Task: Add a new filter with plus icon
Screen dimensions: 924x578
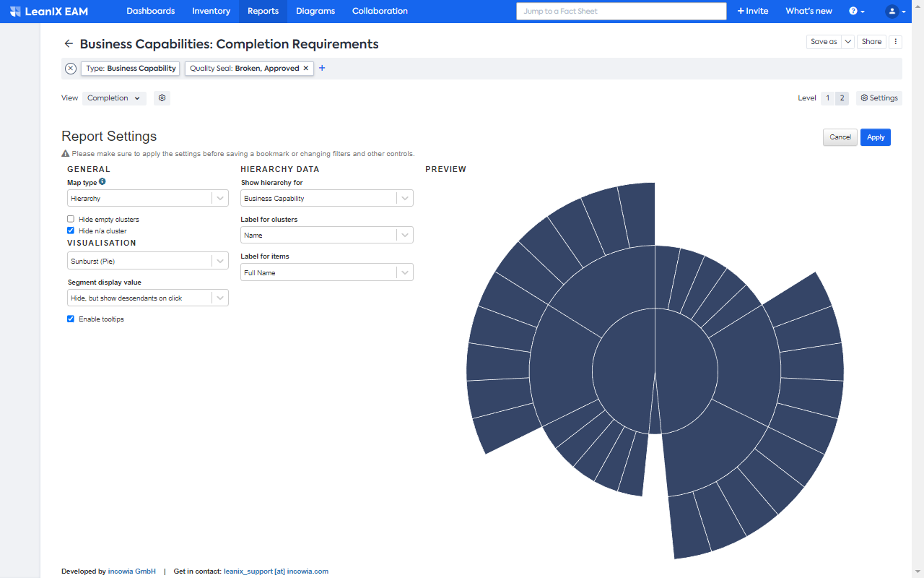Action: 323,69
